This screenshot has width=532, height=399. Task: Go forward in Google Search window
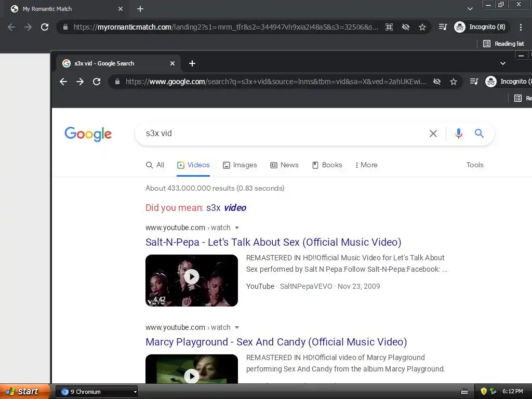(80, 82)
